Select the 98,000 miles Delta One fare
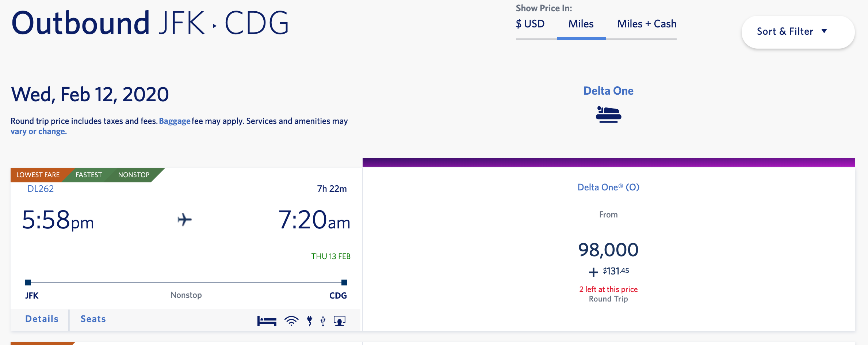The image size is (868, 345). point(608,250)
